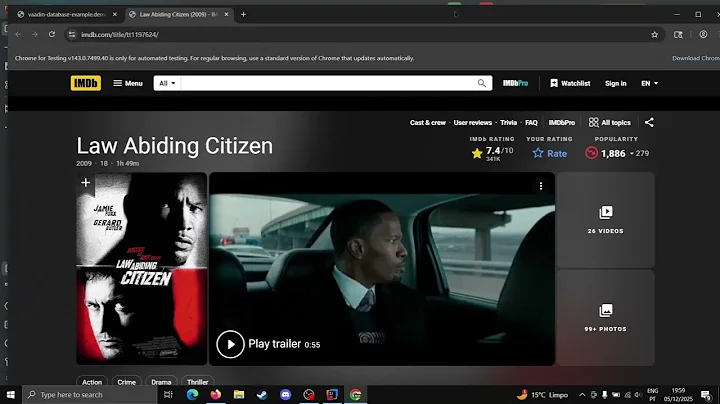Image resolution: width=720 pixels, height=404 pixels.
Task: Click the share icon
Action: point(649,123)
